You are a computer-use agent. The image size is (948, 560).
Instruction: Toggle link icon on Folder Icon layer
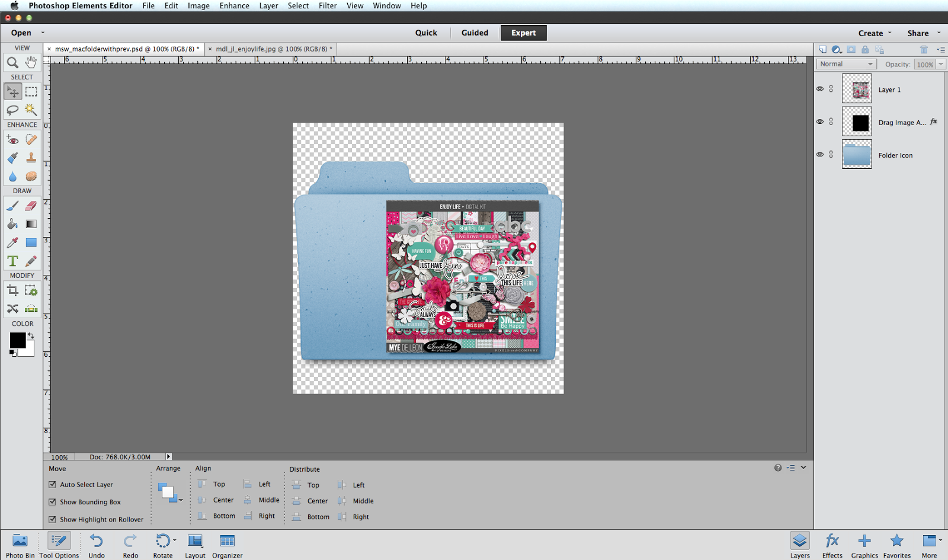coord(831,154)
